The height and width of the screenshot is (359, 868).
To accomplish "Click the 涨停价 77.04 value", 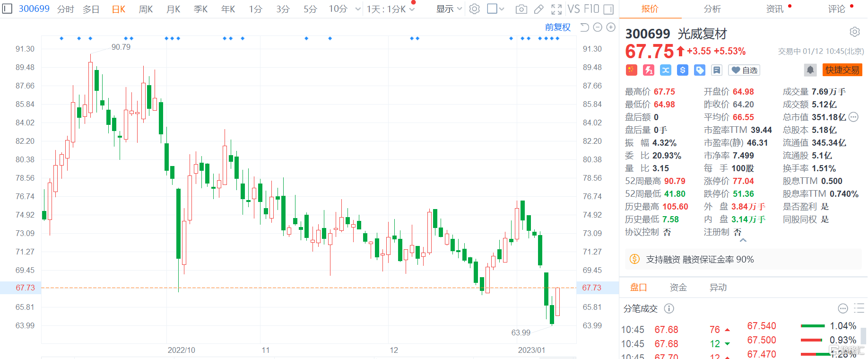I will coord(743,181).
